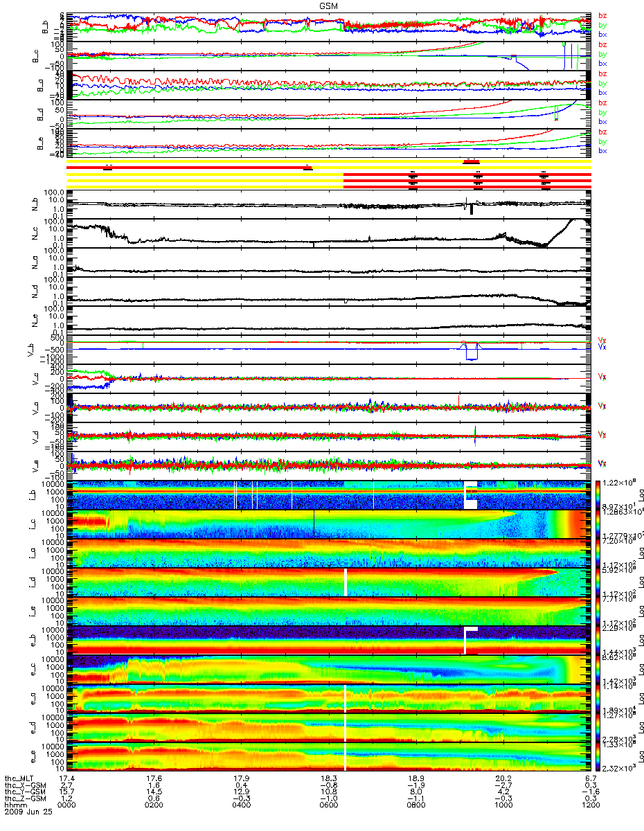Click the N_b density axis label
This screenshot has height=831, width=644.
(x=36, y=204)
